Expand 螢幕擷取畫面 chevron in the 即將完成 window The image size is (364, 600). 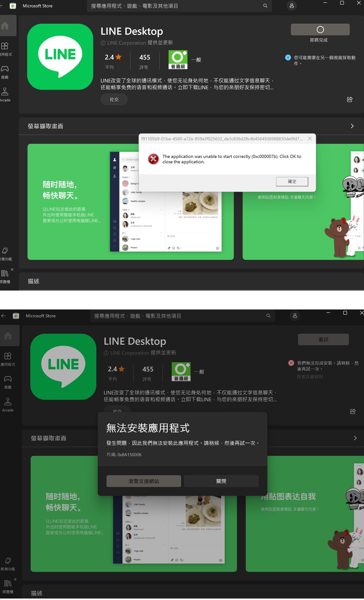pos(352,126)
